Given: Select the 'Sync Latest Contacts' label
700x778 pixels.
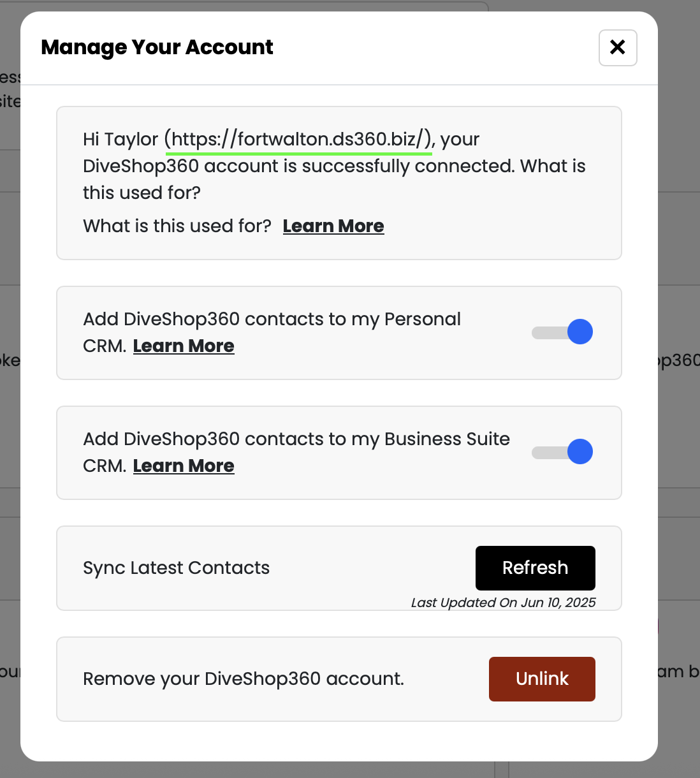Looking at the screenshot, I should (176, 568).
